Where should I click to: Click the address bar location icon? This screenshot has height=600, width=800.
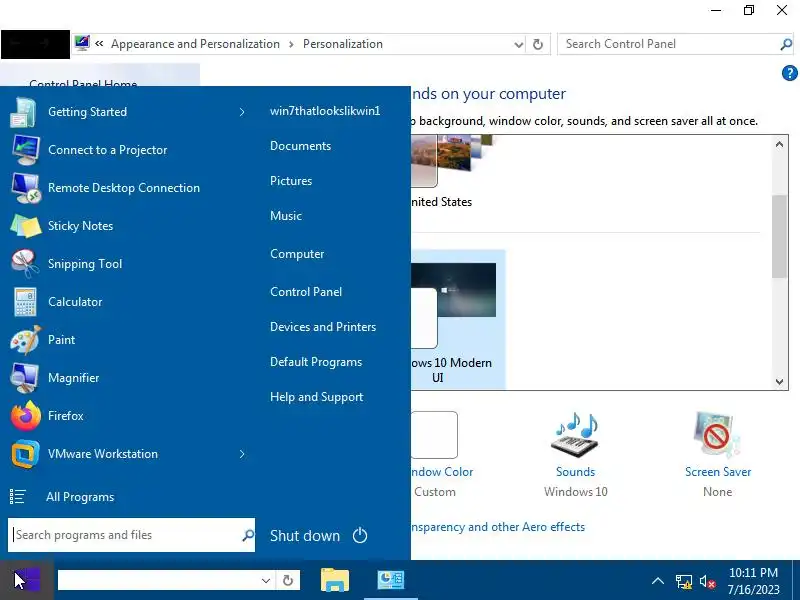[x=82, y=43]
